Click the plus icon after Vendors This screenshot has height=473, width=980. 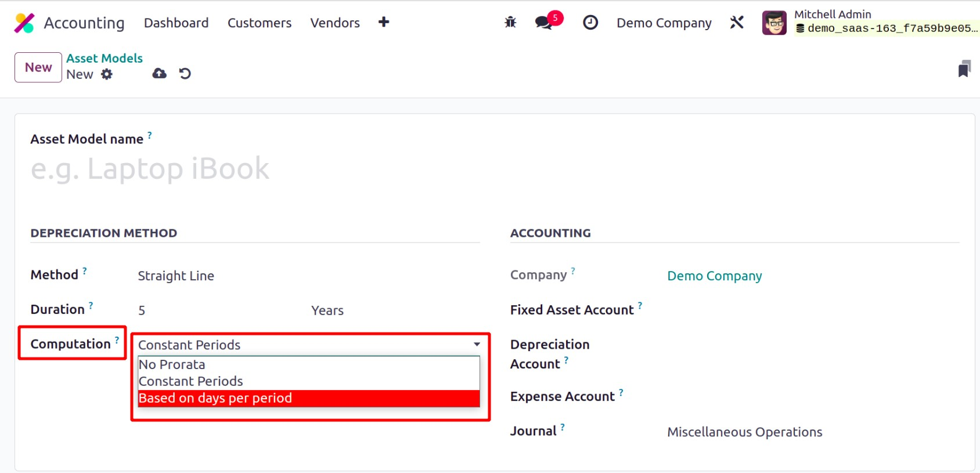[384, 23]
